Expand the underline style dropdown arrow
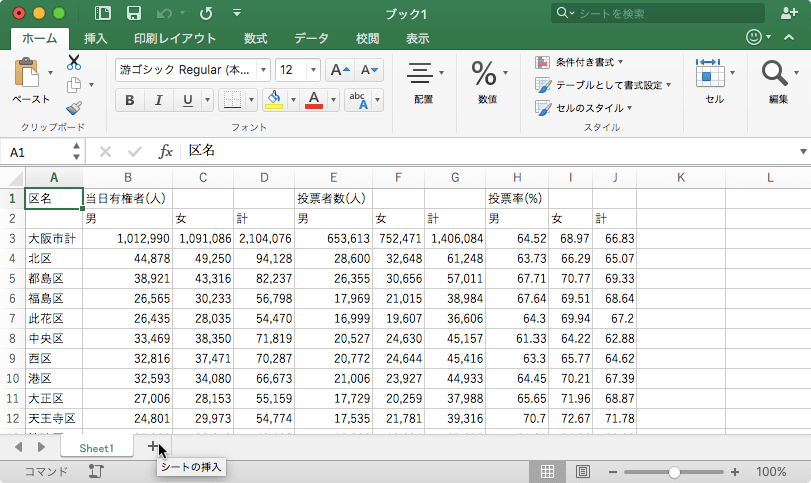The image size is (811, 483). pyautogui.click(x=207, y=100)
